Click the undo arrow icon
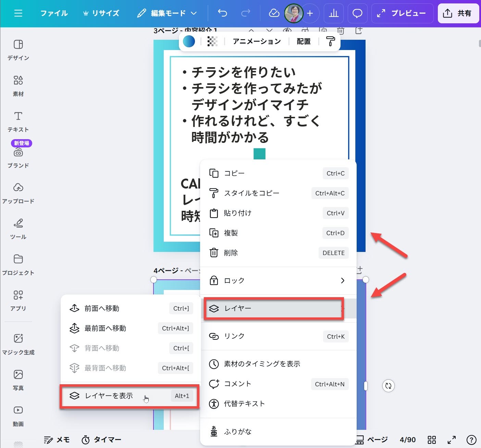The image size is (481, 448). pos(222,13)
